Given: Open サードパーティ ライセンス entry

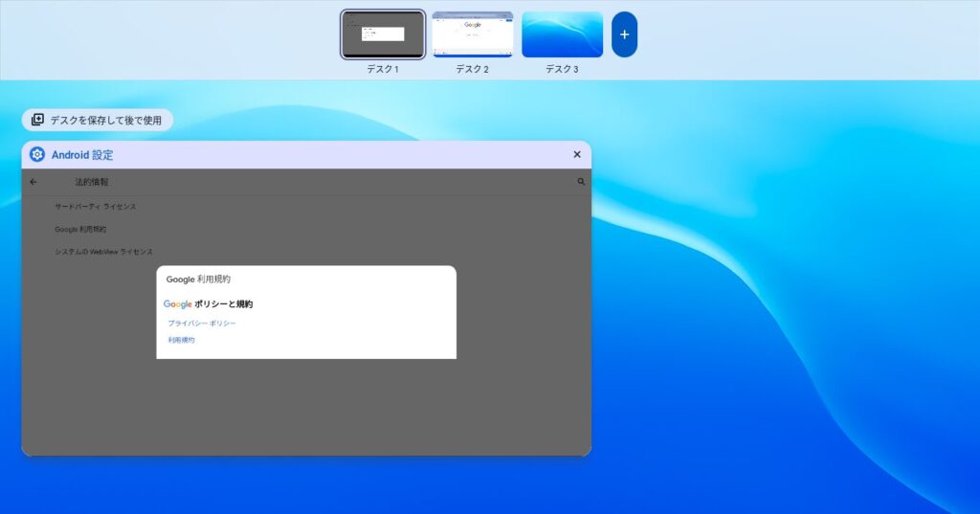Looking at the screenshot, I should point(96,207).
